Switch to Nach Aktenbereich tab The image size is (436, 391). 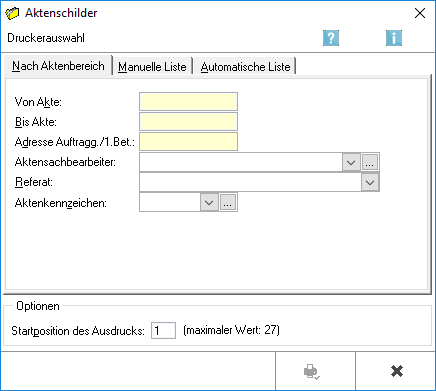pyautogui.click(x=58, y=66)
